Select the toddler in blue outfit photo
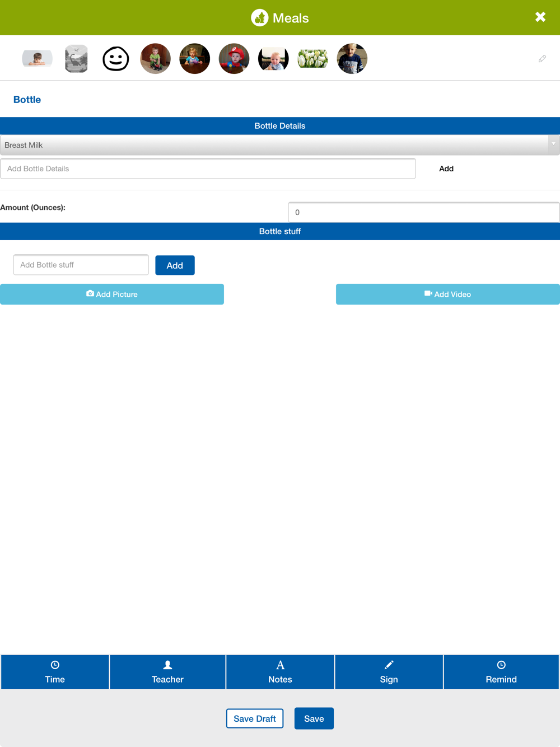This screenshot has width=560, height=747. tap(194, 59)
